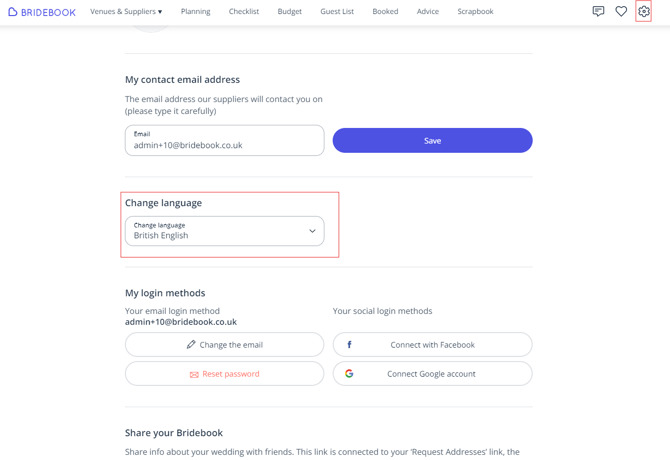
Task: Click the Facebook logo icon
Action: pyautogui.click(x=349, y=345)
